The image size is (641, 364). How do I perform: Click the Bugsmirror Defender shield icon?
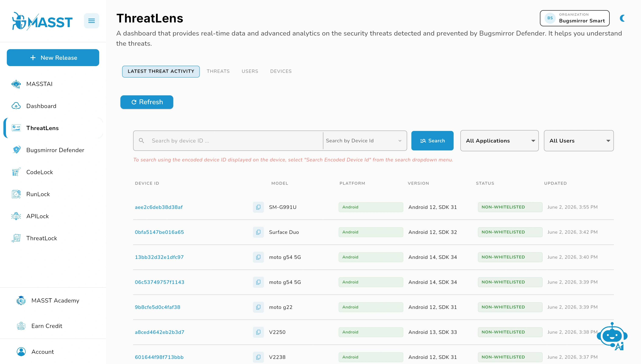click(x=16, y=150)
